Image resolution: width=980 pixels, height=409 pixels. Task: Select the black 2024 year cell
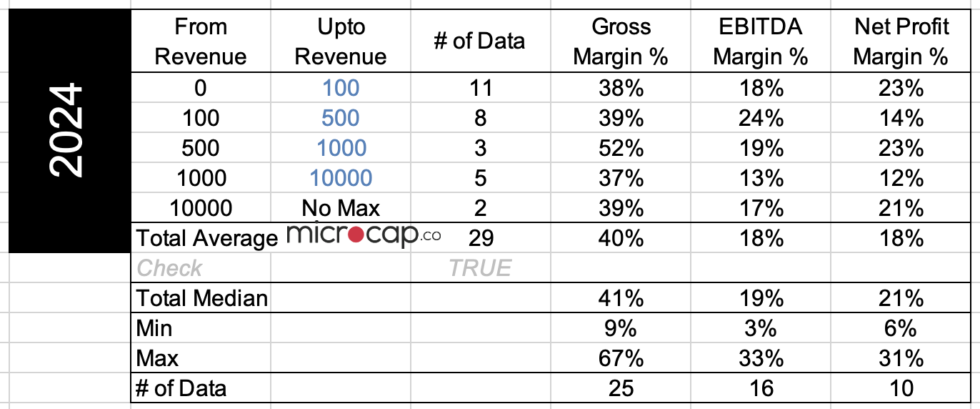(x=69, y=131)
